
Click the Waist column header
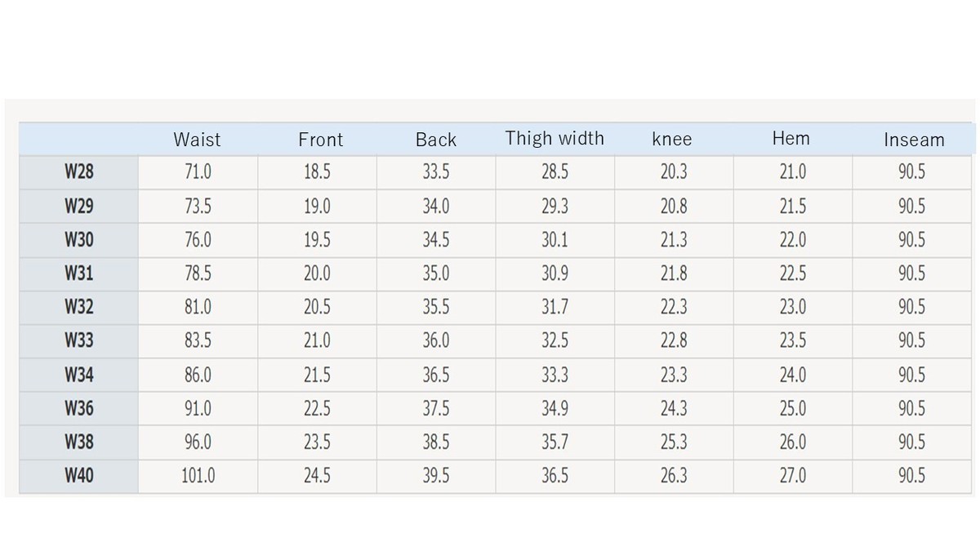pyautogui.click(x=197, y=140)
